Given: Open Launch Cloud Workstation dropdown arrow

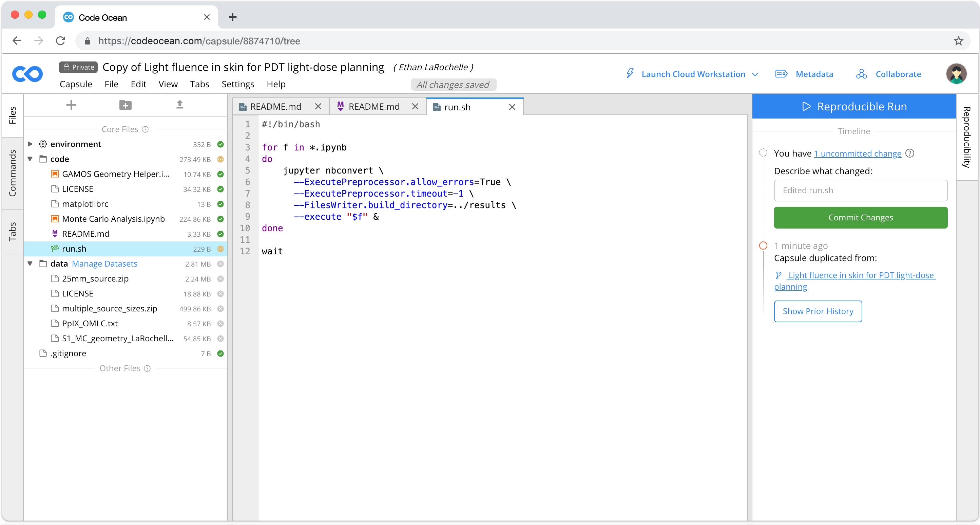Looking at the screenshot, I should 755,74.
